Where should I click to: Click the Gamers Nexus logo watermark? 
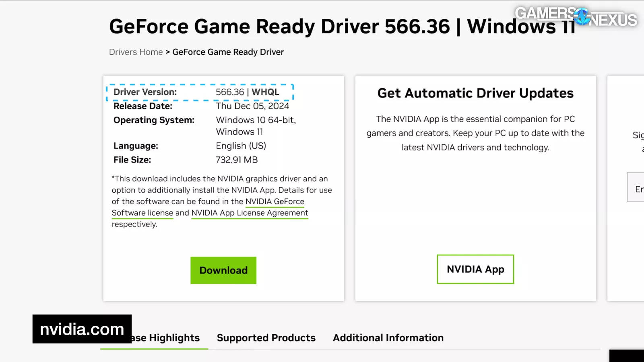576,17
